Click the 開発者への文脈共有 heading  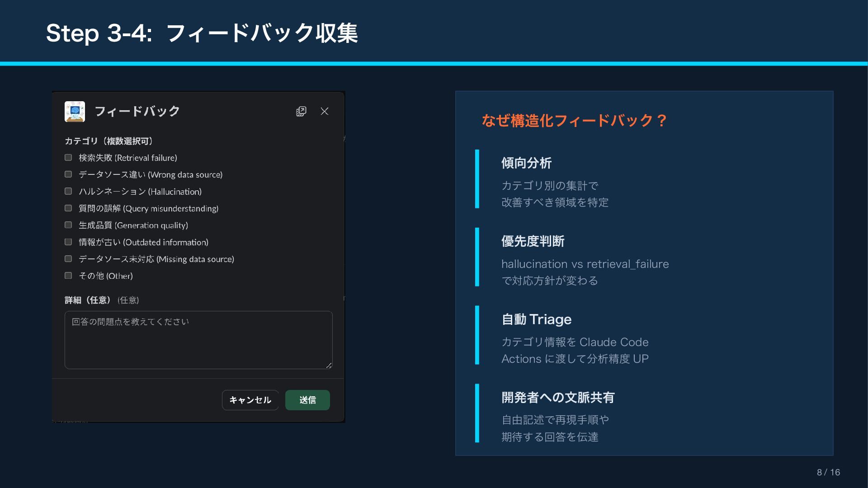pos(558,398)
